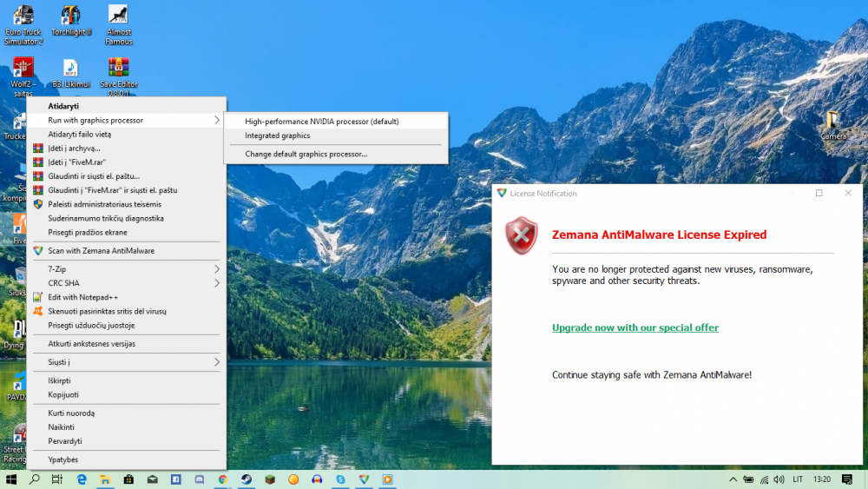This screenshot has height=489, width=868.
Task: Open the headphones audio app in taskbar
Action: 317,479
